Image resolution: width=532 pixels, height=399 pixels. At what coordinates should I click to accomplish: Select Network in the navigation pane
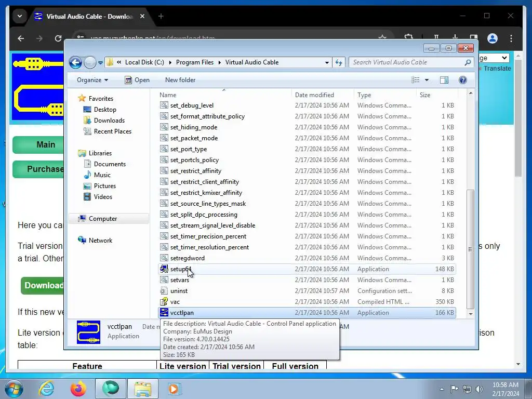click(x=100, y=241)
